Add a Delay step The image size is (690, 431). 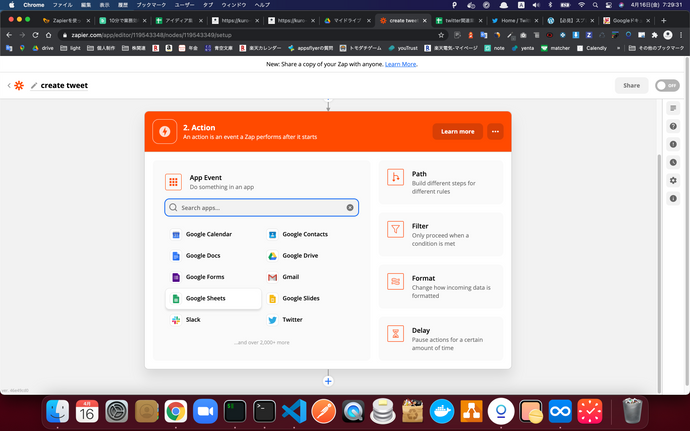(x=440, y=339)
